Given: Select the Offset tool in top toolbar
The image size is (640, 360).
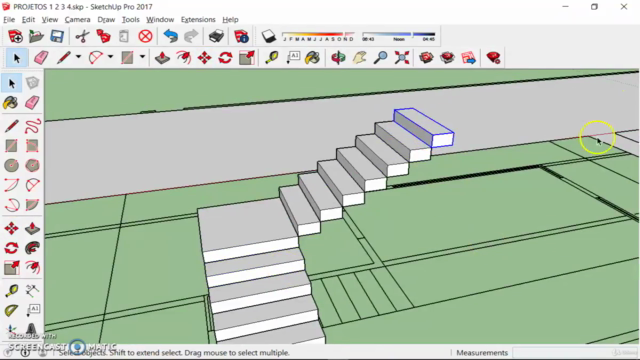Looking at the screenshot, I should [184, 58].
